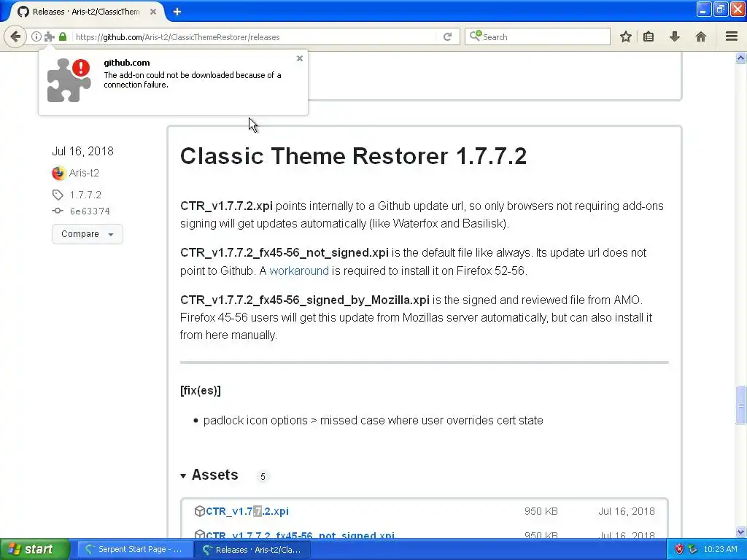The height and width of the screenshot is (560, 747).
Task: Select the Releases Aris-t2 browser tab
Action: coord(86,12)
